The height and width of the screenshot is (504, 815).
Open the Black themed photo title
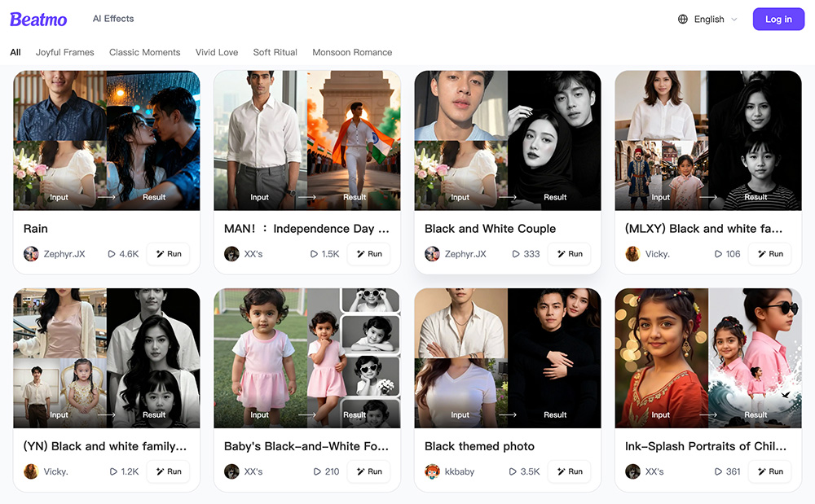click(x=479, y=446)
